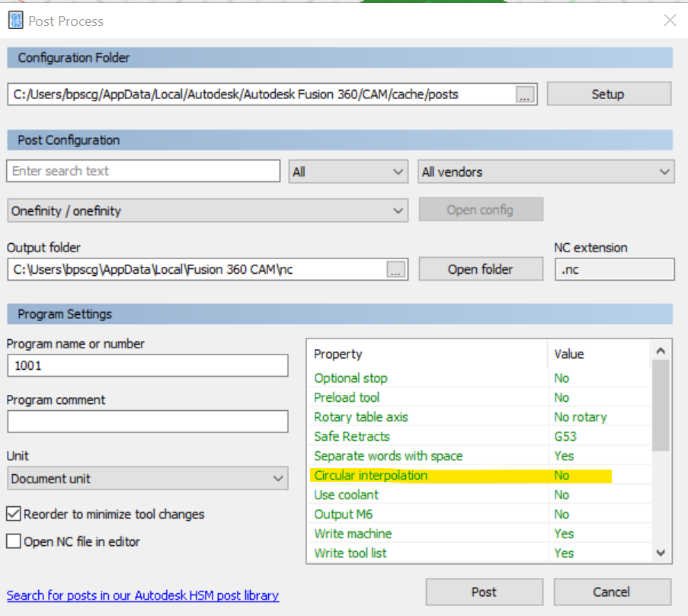Image resolution: width=688 pixels, height=616 pixels.
Task: Open the Autodesk HSM post library link
Action: [142, 595]
